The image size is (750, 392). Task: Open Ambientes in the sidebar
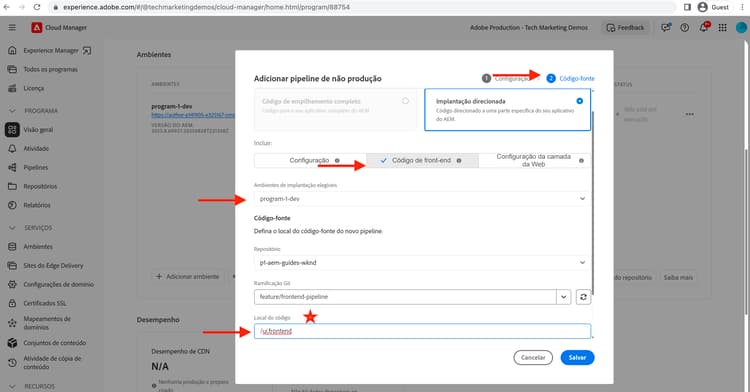click(x=38, y=247)
